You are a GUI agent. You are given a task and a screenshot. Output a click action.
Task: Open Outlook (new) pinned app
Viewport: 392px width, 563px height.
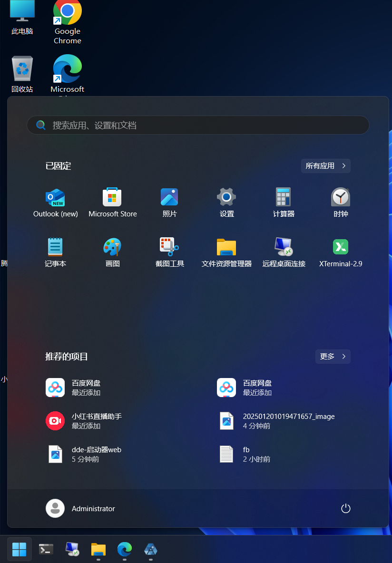click(55, 203)
